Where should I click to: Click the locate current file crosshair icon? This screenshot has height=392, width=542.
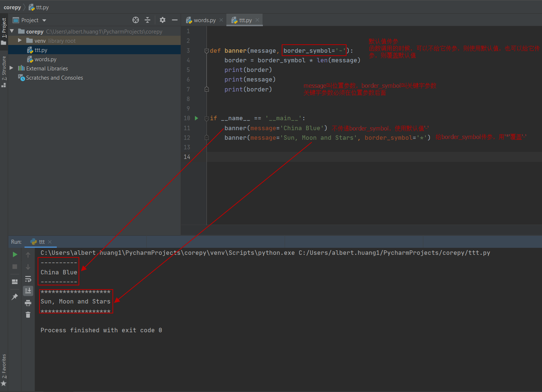pos(136,20)
